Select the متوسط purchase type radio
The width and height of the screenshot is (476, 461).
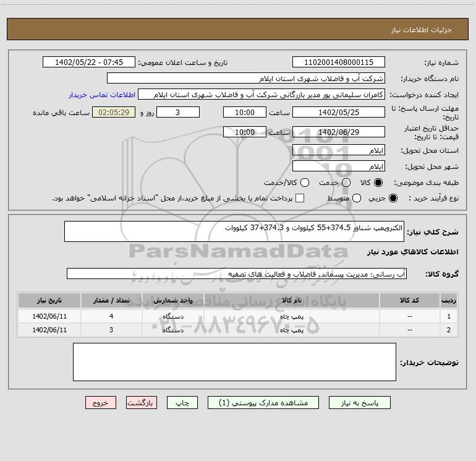coord(357,198)
